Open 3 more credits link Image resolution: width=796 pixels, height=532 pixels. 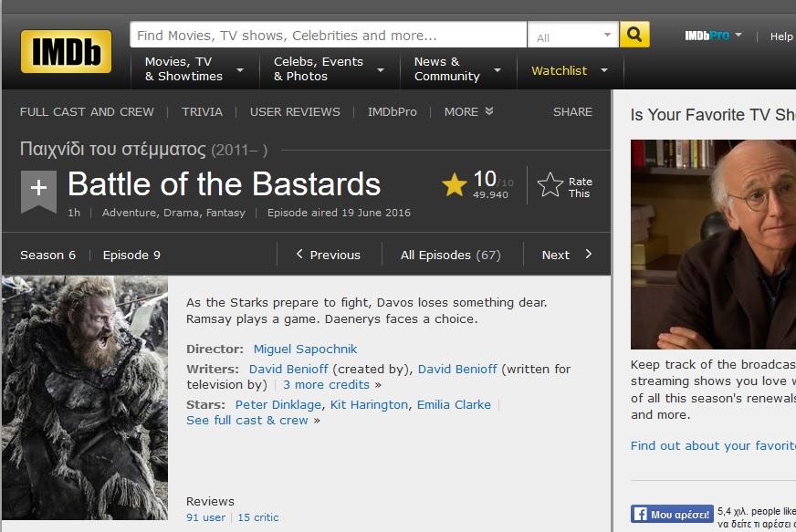pos(326,385)
